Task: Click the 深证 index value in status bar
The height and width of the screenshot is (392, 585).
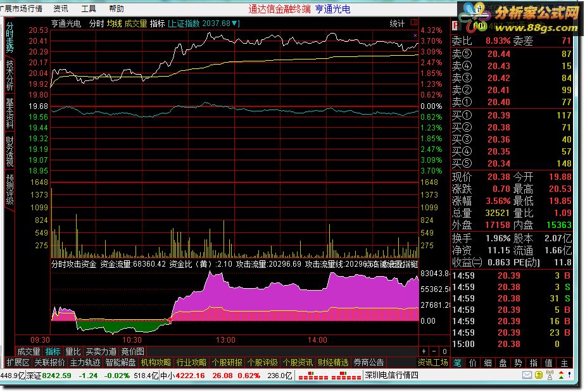Action: pos(56,376)
